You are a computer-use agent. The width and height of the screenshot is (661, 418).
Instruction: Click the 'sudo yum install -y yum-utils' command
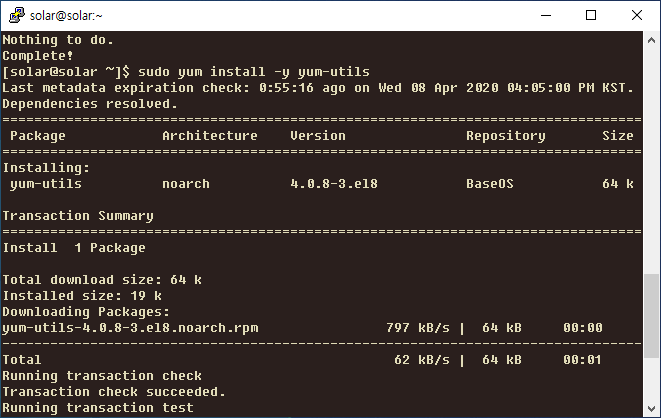[254, 72]
